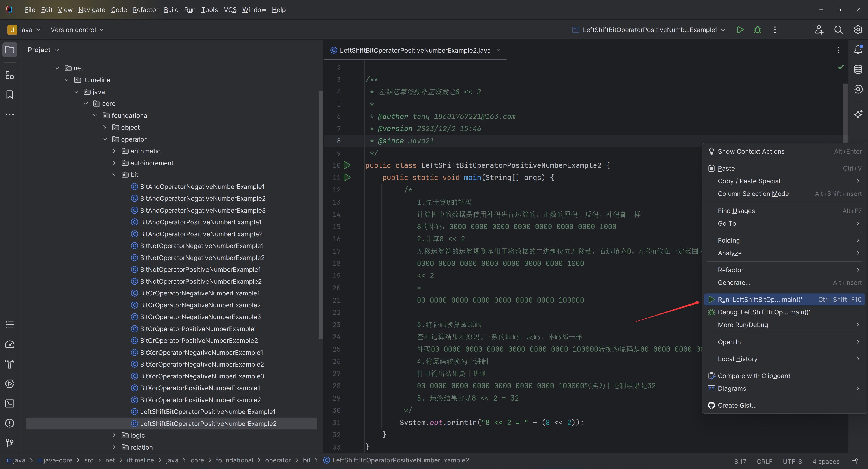Screen dimensions: 868x469
Task: Click the run gutter icon at line 11
Action: [347, 177]
